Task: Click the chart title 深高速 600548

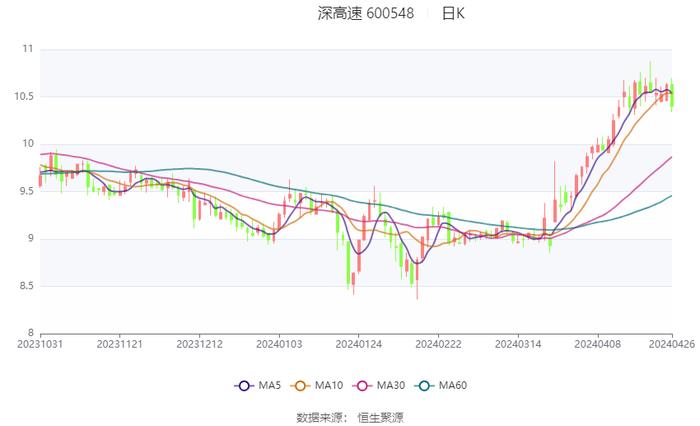Action: [x=366, y=13]
